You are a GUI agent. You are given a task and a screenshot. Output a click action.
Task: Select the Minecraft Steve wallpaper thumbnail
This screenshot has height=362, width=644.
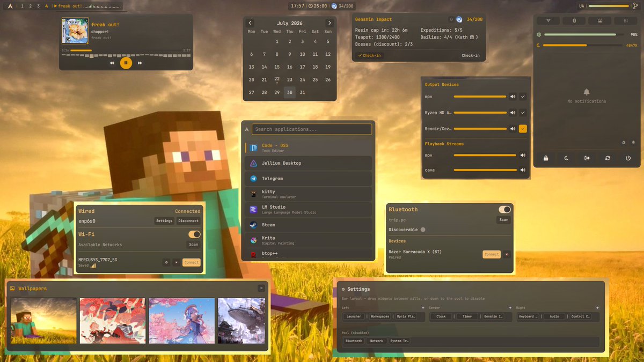tap(43, 321)
